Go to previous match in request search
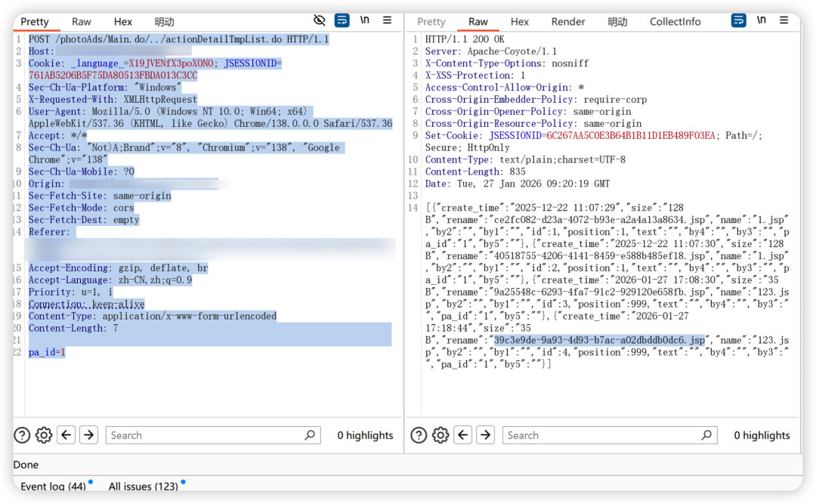Image resolution: width=816 pixels, height=504 pixels. click(66, 435)
